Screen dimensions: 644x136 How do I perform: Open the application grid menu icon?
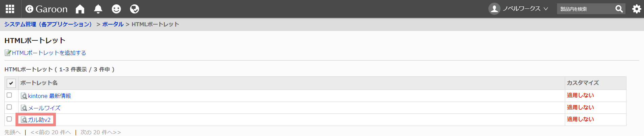click(x=10, y=9)
